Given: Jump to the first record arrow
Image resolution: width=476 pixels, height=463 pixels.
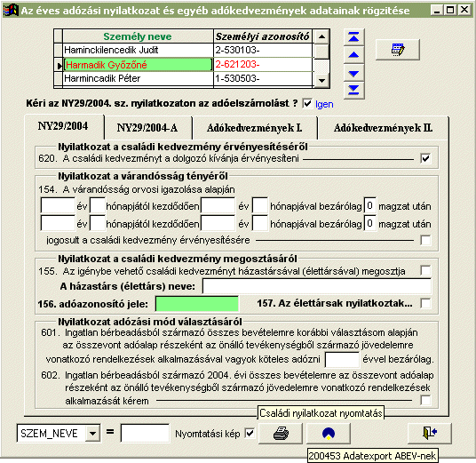Looking at the screenshot, I should pos(353,37).
